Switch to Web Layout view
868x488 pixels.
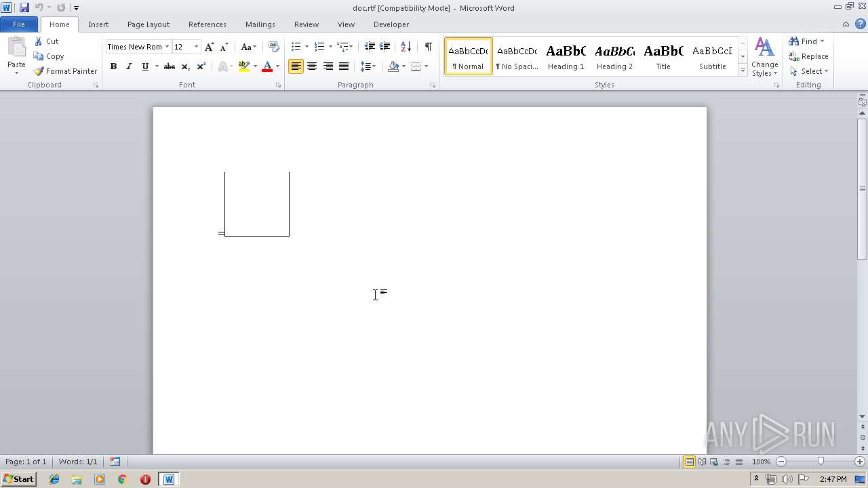714,462
